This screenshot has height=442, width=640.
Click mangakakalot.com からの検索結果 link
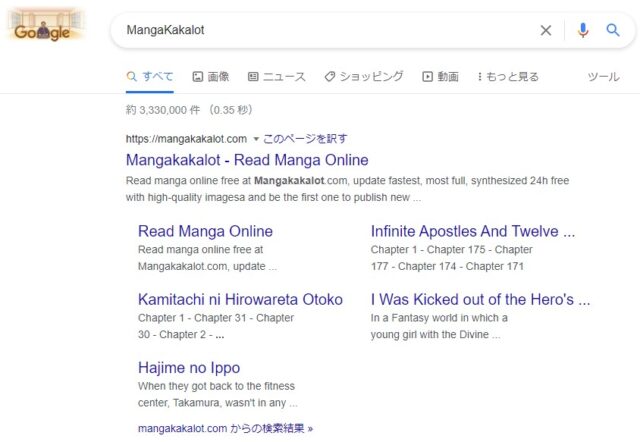pyautogui.click(x=225, y=429)
